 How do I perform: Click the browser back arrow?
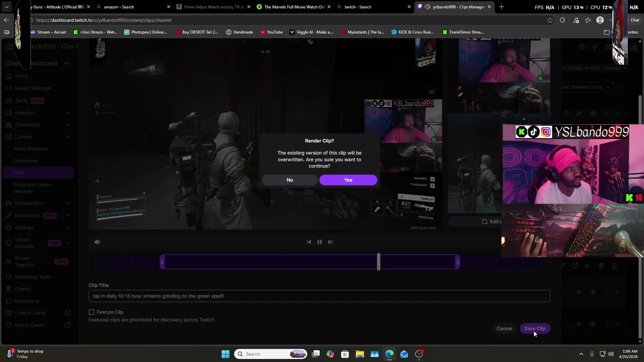[6, 20]
